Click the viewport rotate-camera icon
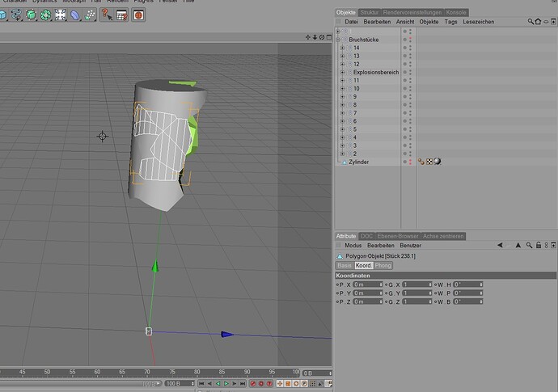The image size is (558, 392). pyautogui.click(x=322, y=37)
